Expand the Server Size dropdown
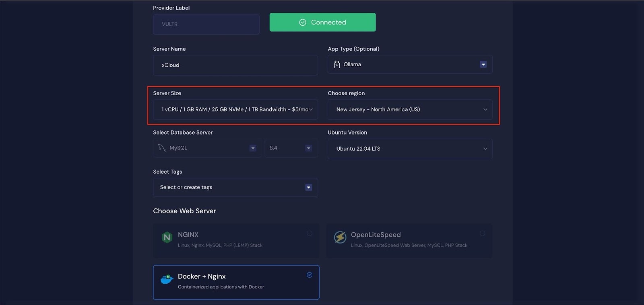The width and height of the screenshot is (644, 305). pos(311,110)
